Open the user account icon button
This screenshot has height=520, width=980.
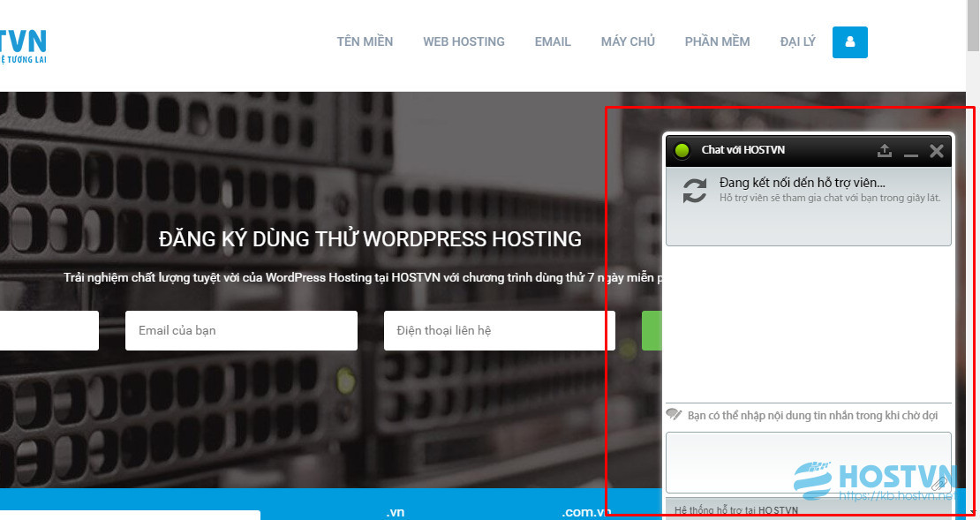[x=849, y=41]
